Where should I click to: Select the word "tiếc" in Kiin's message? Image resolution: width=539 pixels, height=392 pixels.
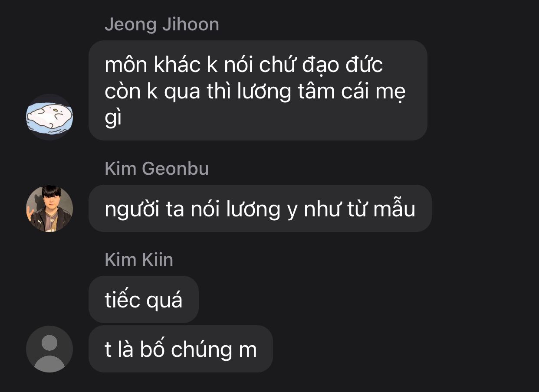pyautogui.click(x=122, y=300)
